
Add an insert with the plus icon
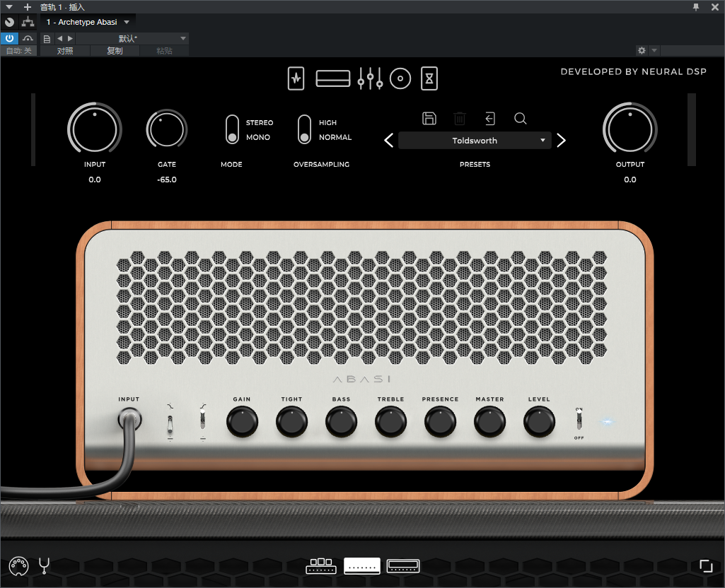pos(28,7)
